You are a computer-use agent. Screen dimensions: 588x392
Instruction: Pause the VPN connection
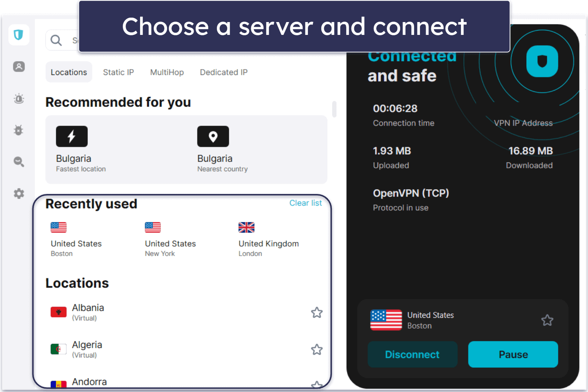tap(513, 355)
